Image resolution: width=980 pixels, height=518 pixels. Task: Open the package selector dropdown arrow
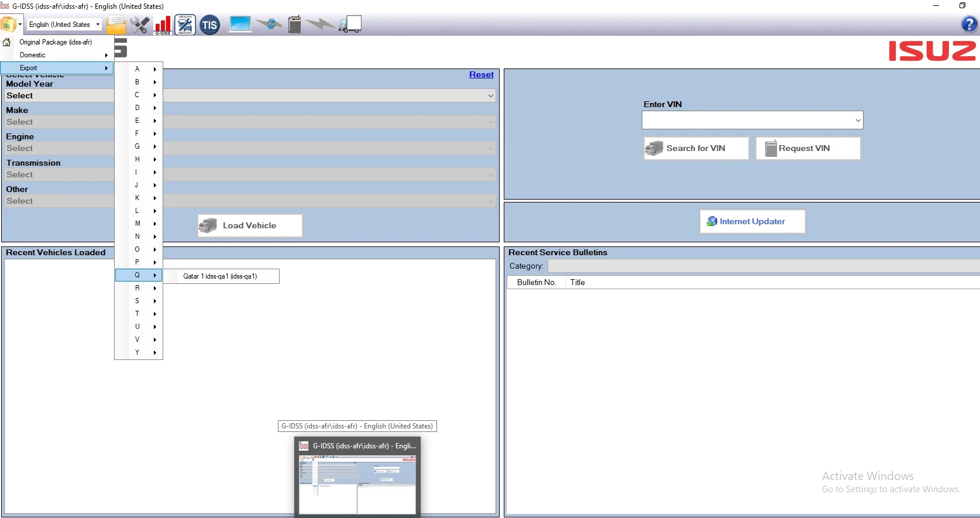pos(20,25)
